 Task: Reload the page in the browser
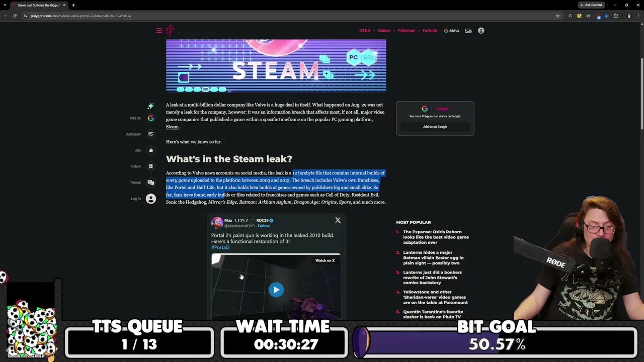click(15, 16)
